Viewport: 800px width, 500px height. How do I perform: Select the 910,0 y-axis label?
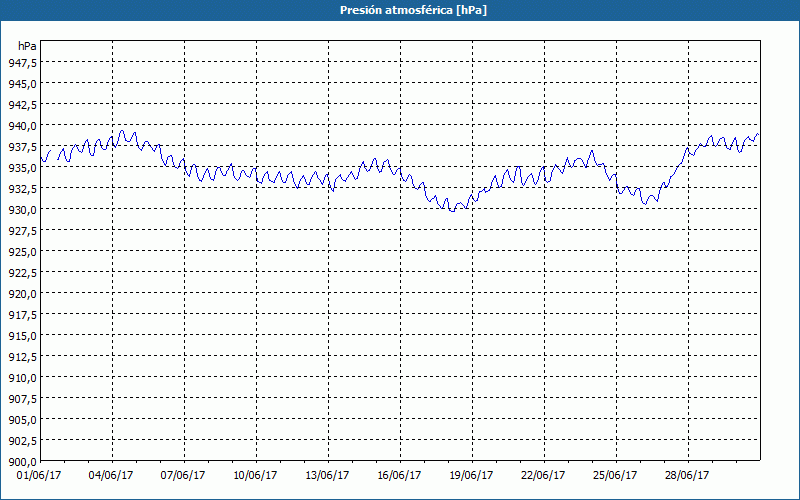coord(22,378)
